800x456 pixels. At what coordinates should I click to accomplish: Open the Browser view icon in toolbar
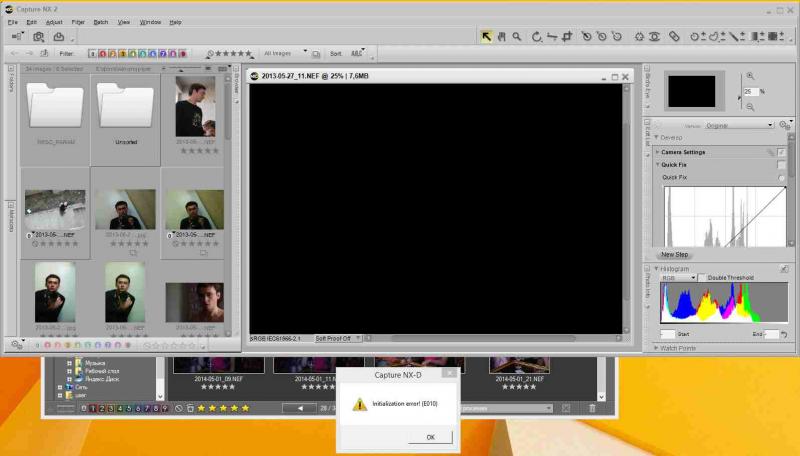click(17, 37)
